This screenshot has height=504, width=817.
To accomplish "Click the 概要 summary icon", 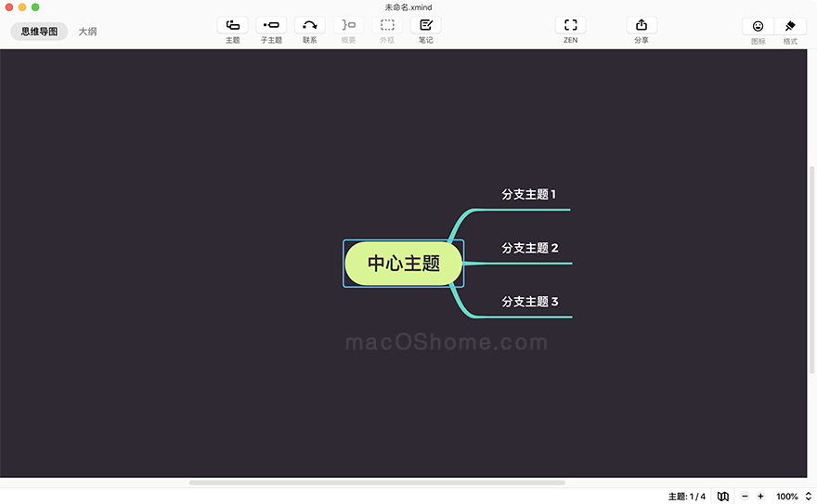I will coord(348,25).
